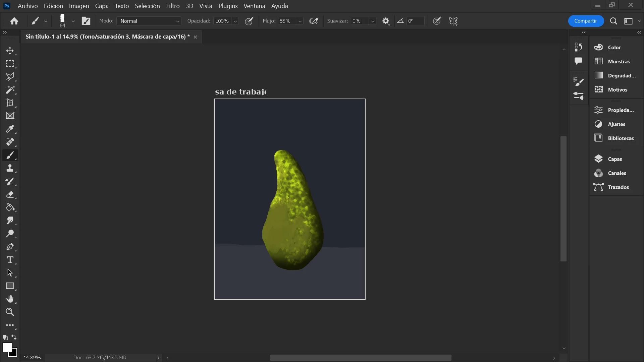
Task: Open the Filtro menu
Action: [173, 6]
